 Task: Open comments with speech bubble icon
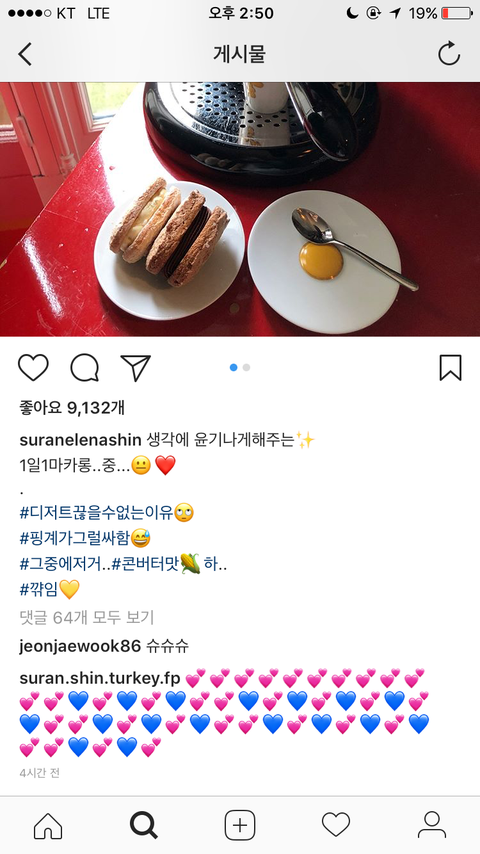pos(84,368)
